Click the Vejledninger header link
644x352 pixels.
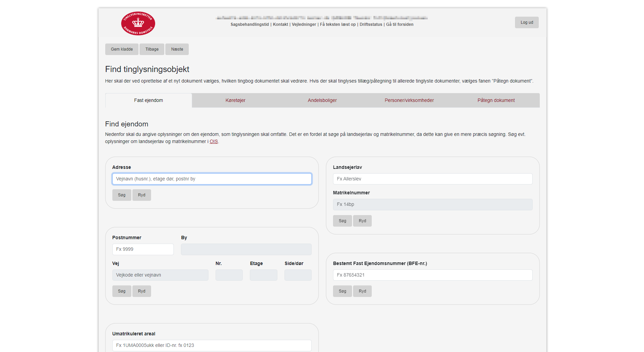coord(304,24)
